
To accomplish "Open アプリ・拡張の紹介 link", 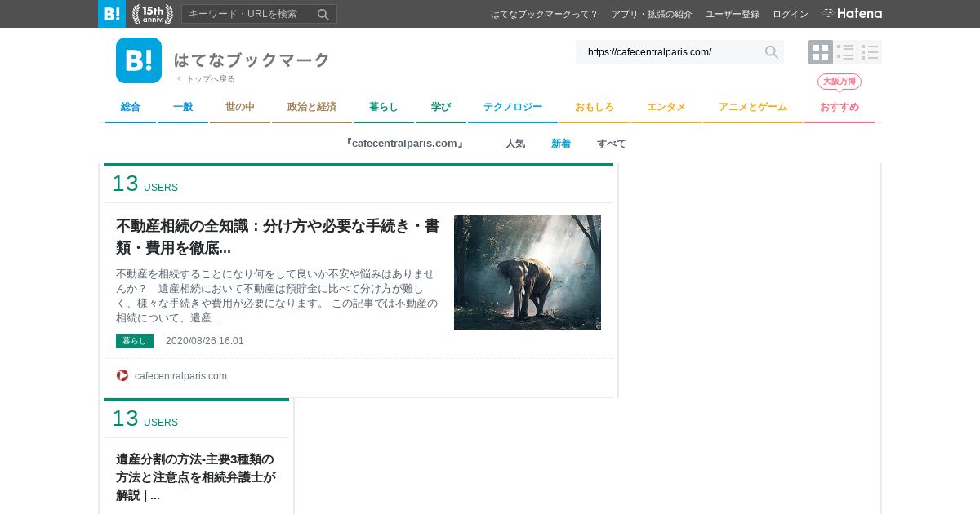I will point(652,14).
